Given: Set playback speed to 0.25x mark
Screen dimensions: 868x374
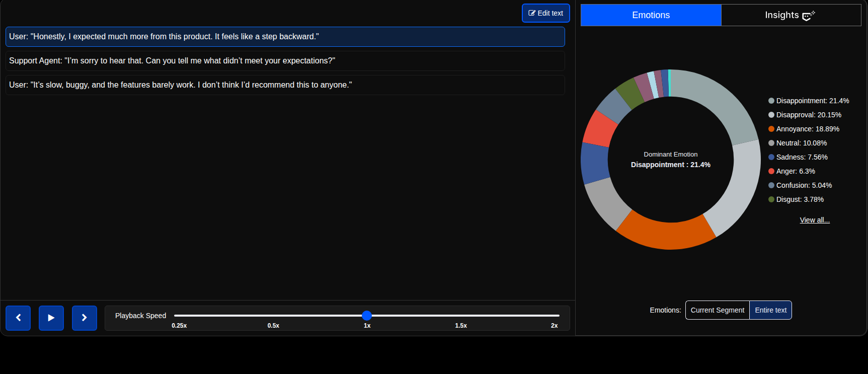Looking at the screenshot, I should point(179,326).
